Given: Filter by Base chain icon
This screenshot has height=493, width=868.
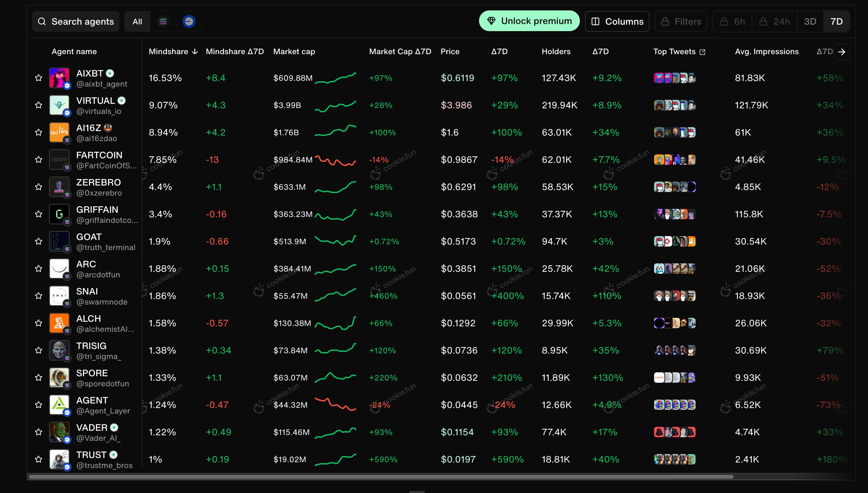Looking at the screenshot, I should [x=189, y=22].
